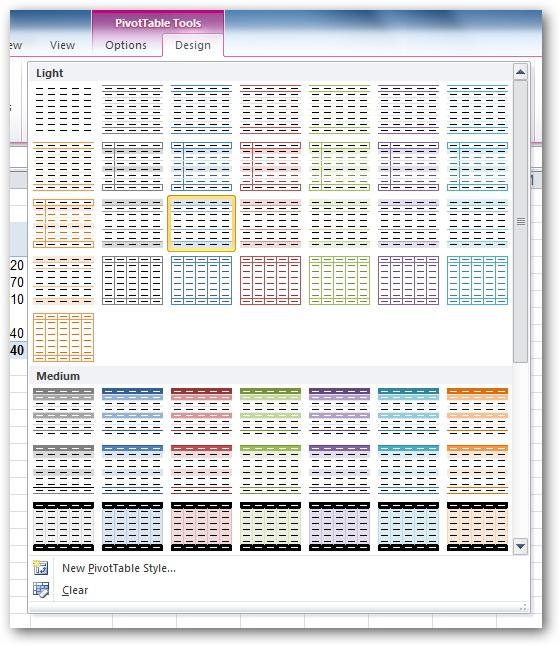The height and width of the screenshot is (646, 560).
Task: Choose the purple bordered style in the second Light row
Action: pos(408,166)
